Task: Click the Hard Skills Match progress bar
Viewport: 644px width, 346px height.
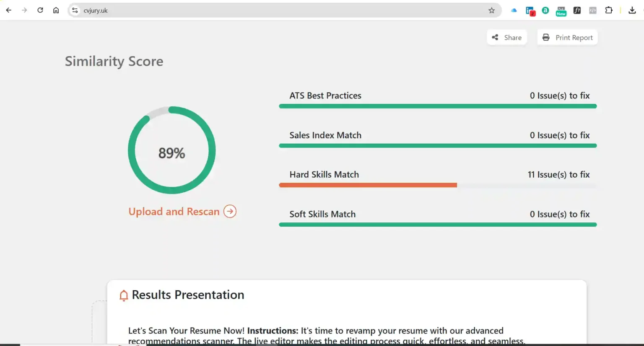Action: point(438,185)
